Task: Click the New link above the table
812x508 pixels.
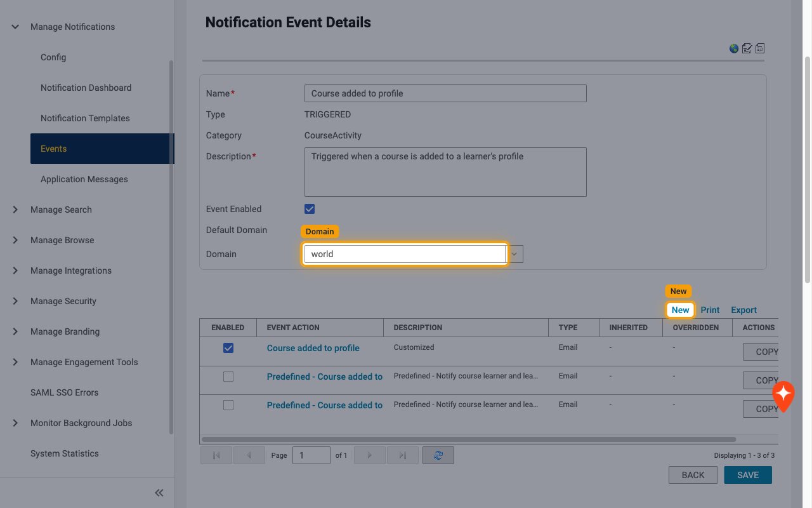Action: pyautogui.click(x=680, y=310)
